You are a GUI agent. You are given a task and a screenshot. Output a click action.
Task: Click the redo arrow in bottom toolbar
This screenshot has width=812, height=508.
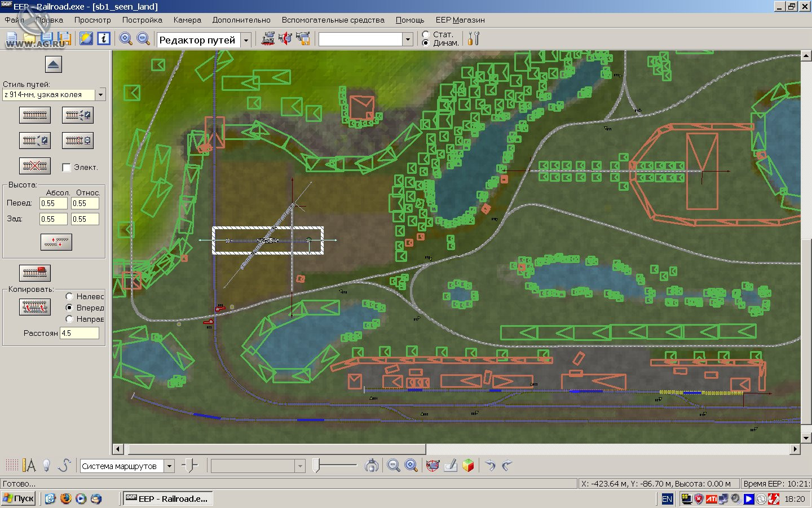click(x=507, y=466)
